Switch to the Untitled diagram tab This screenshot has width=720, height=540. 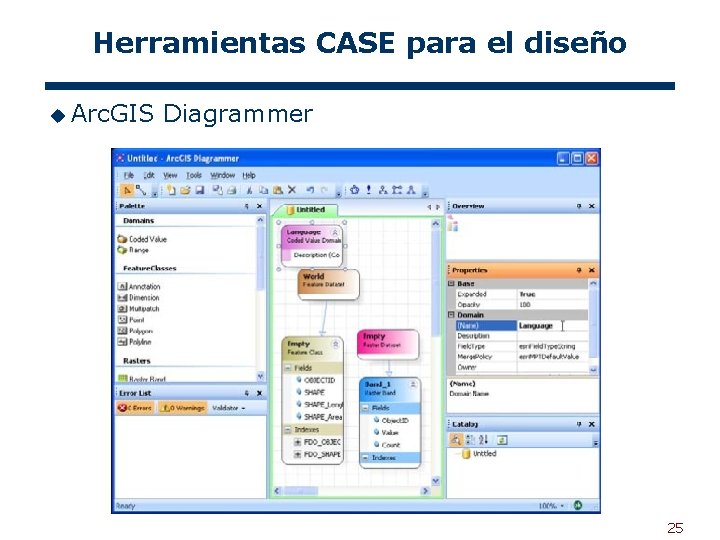(306, 210)
